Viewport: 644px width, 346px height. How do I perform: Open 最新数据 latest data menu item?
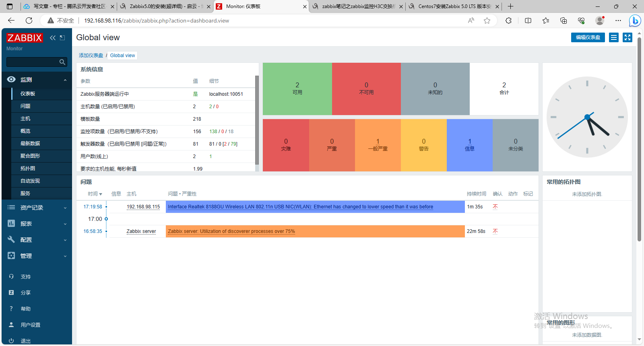coord(30,144)
